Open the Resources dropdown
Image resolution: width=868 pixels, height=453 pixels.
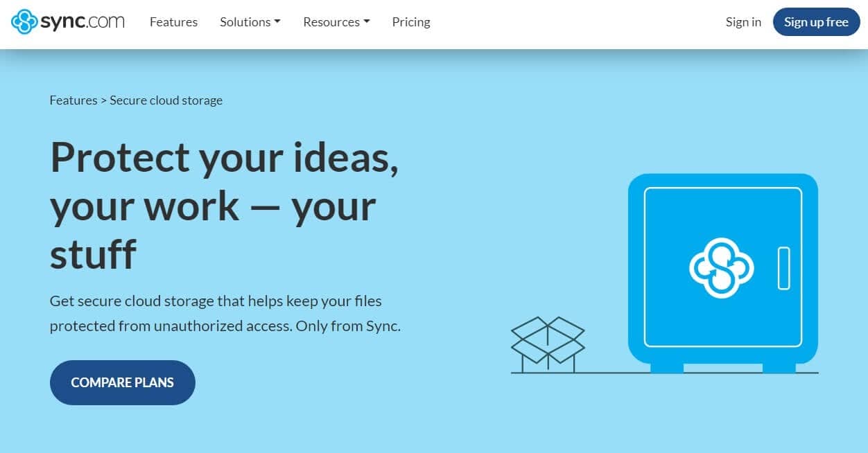click(x=336, y=21)
